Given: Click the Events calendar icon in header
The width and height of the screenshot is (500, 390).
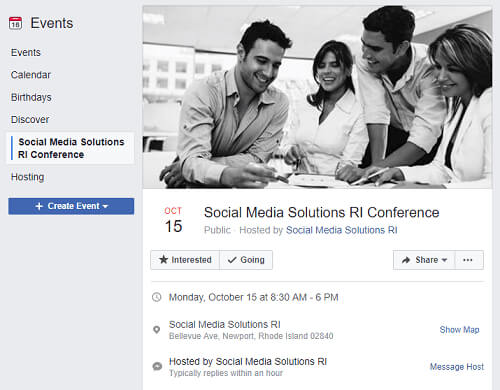Looking at the screenshot, I should [15, 23].
